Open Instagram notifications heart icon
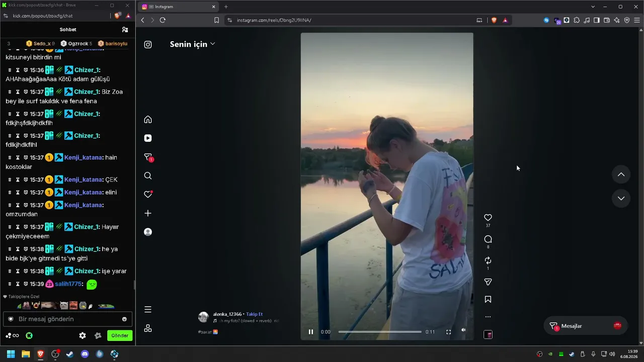 [148, 195]
